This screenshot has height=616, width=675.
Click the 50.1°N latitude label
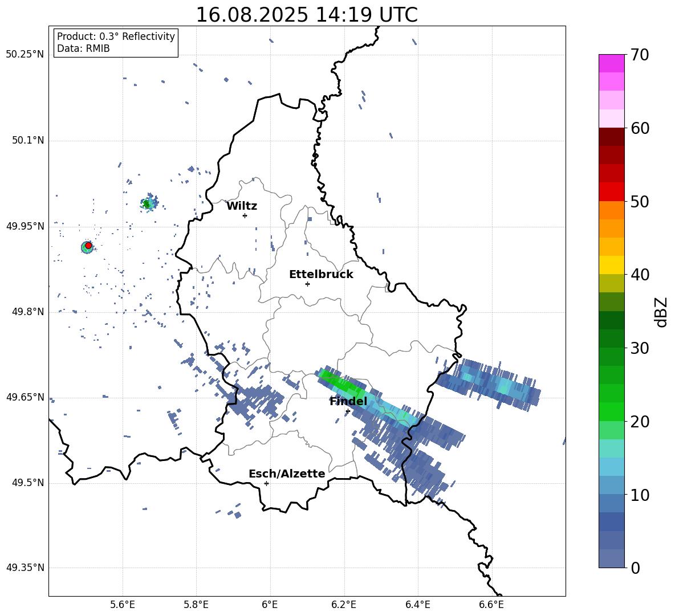28,141
